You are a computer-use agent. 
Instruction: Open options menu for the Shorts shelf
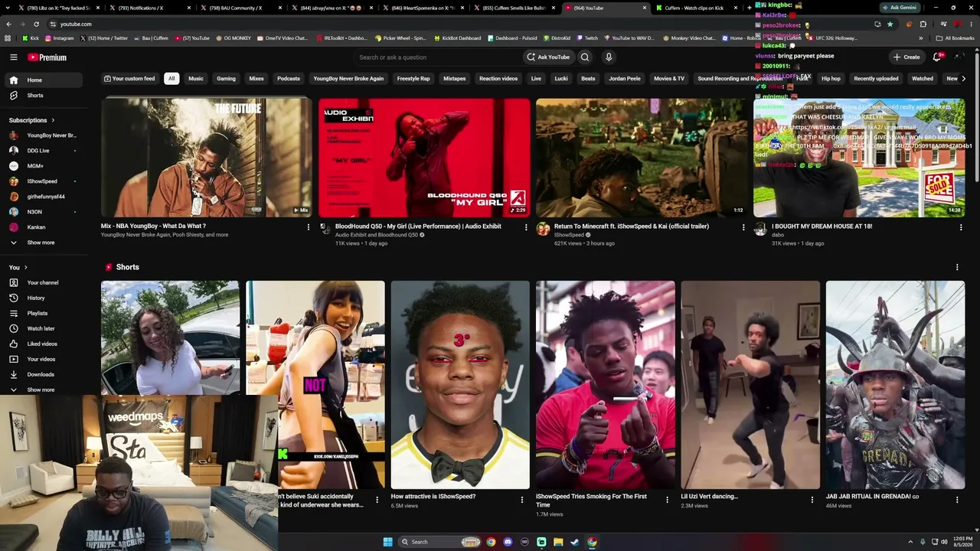coord(957,267)
